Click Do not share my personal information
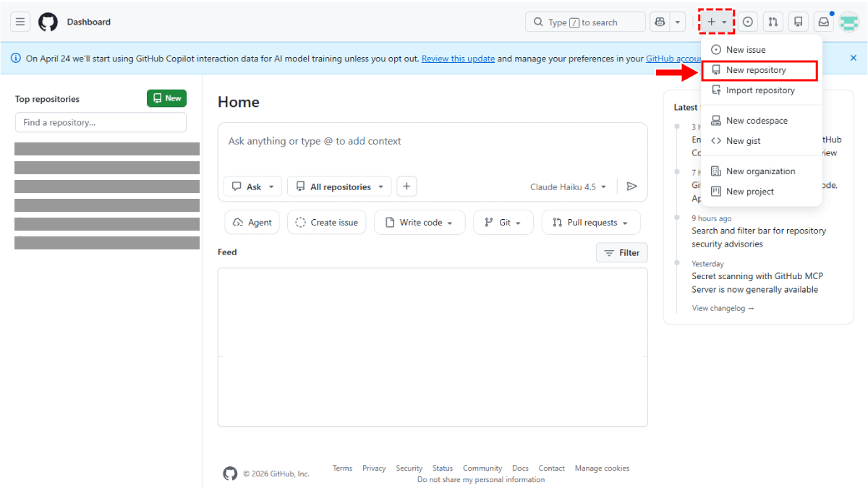This screenshot has width=868, height=488. [481, 479]
